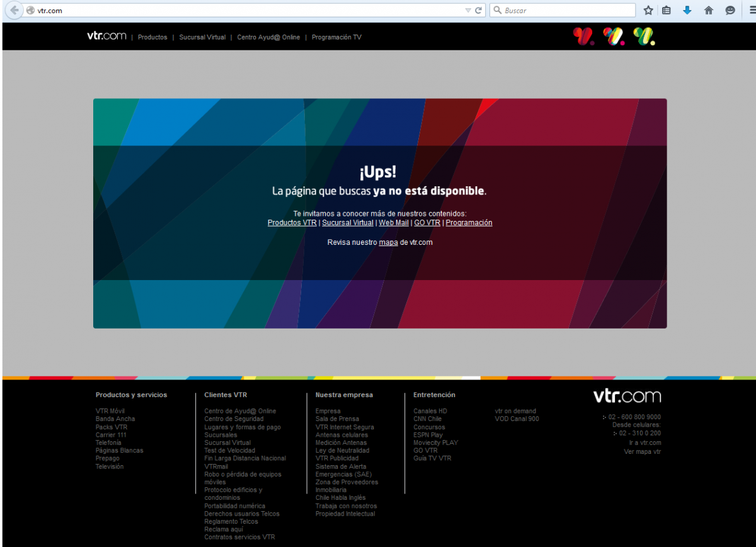This screenshot has width=756, height=547.
Task: Click Concursos footer link
Action: point(429,427)
